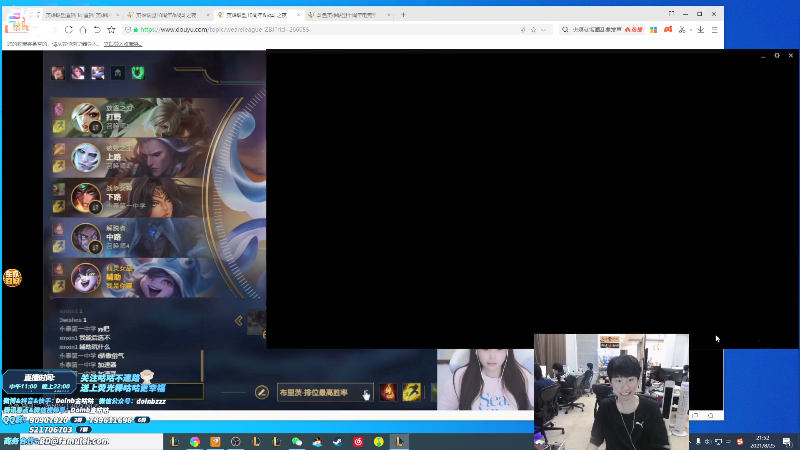The image size is (800, 450).
Task: Open NetEase Music from the taskbar
Action: [x=358, y=441]
